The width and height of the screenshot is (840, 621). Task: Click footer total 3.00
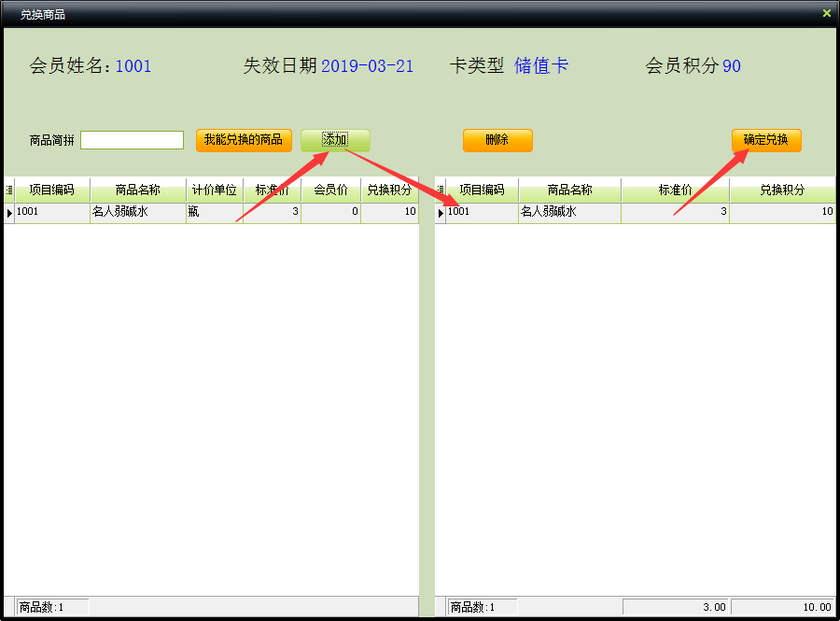click(x=675, y=607)
